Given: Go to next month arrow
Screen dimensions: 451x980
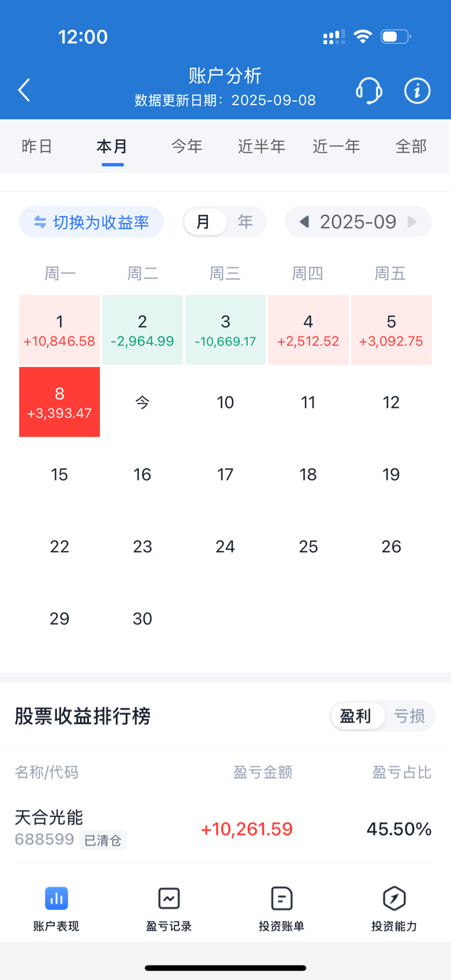Looking at the screenshot, I should click(412, 222).
